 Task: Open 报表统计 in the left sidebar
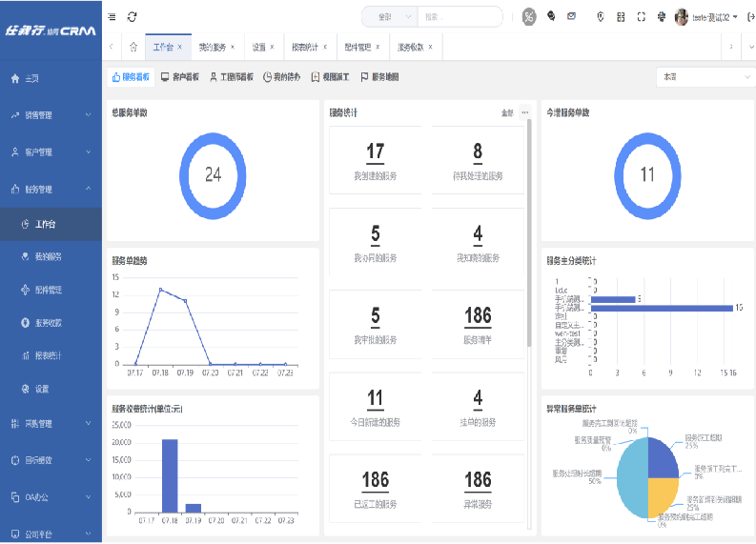point(48,355)
